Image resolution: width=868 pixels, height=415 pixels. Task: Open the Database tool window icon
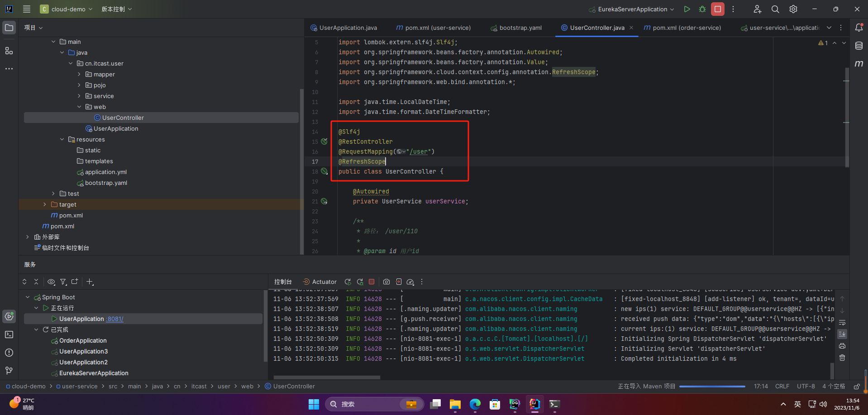tap(859, 46)
